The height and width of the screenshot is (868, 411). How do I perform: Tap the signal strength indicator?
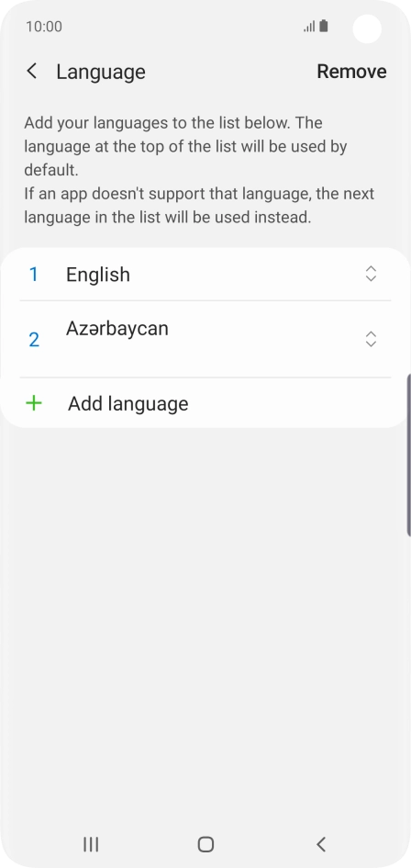click(x=309, y=27)
